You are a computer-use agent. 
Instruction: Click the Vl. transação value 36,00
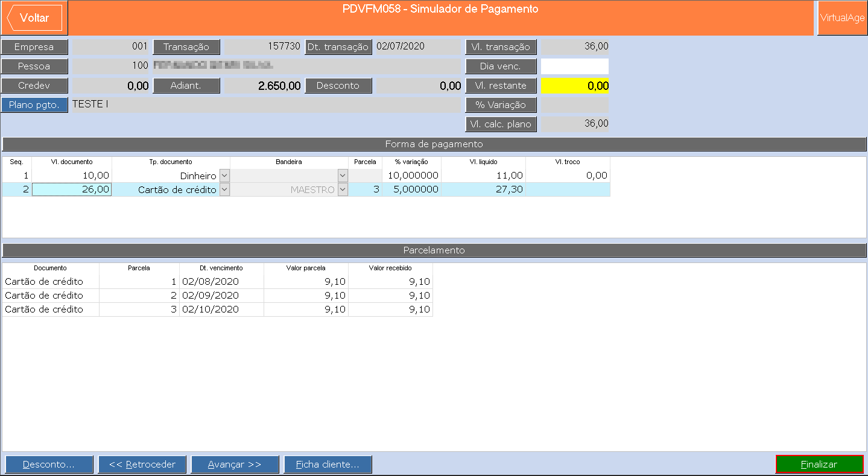575,47
